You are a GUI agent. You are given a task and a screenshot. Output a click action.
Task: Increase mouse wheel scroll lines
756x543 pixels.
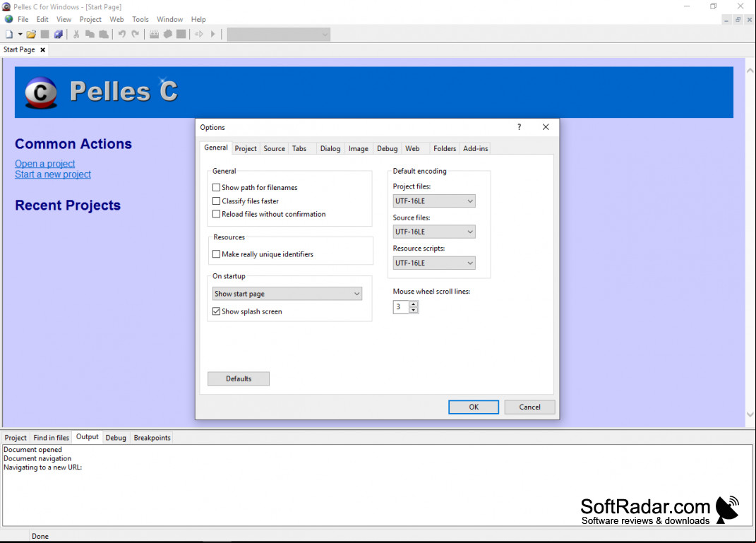[x=414, y=304]
